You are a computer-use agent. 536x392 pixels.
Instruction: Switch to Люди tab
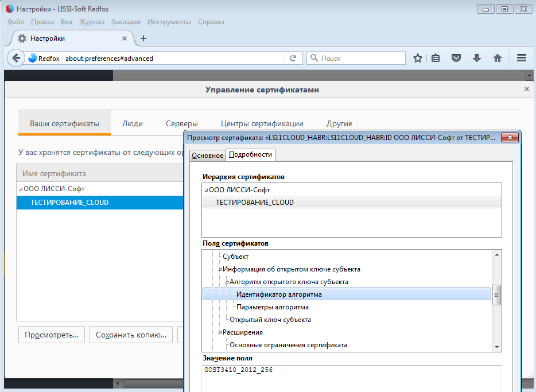(133, 123)
